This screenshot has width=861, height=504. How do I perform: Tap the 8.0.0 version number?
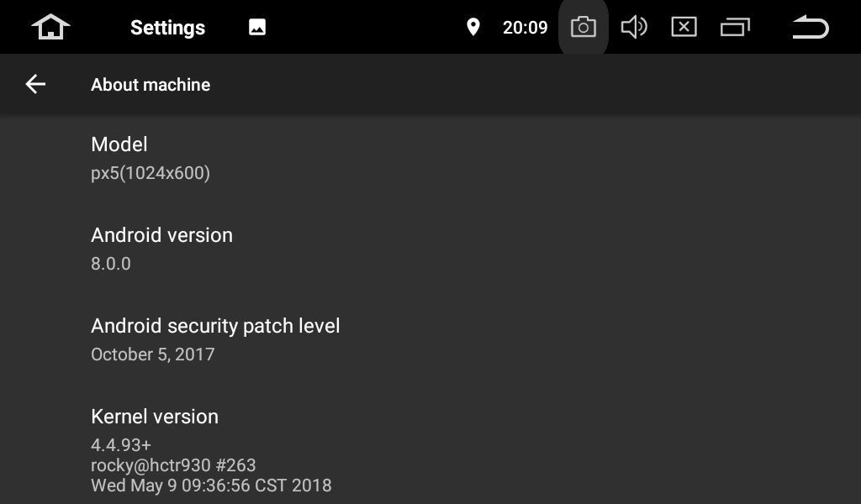click(x=111, y=264)
